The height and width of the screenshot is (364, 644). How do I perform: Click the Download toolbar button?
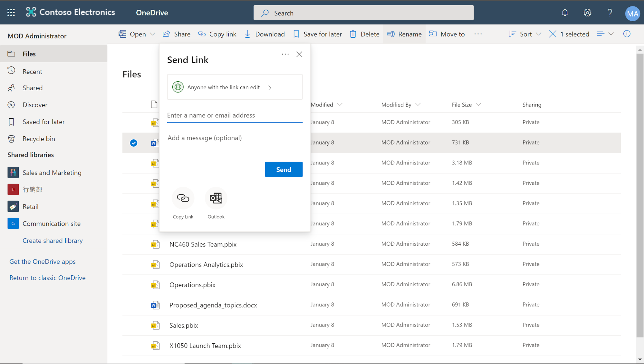click(264, 34)
